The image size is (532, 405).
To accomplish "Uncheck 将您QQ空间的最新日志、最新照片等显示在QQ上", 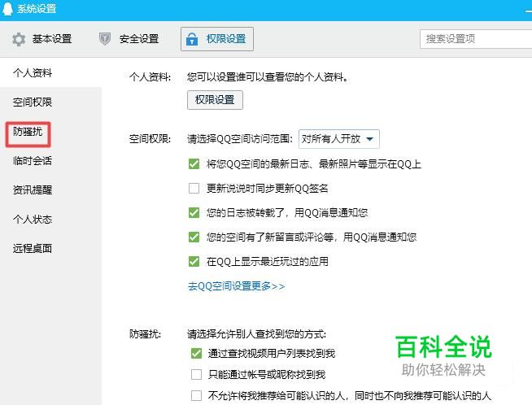I will (x=194, y=164).
